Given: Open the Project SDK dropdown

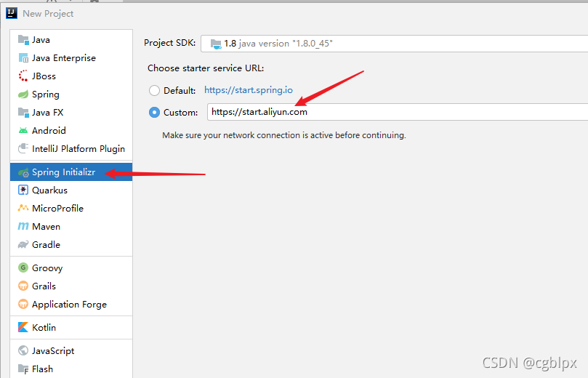Looking at the screenshot, I should pyautogui.click(x=394, y=44).
